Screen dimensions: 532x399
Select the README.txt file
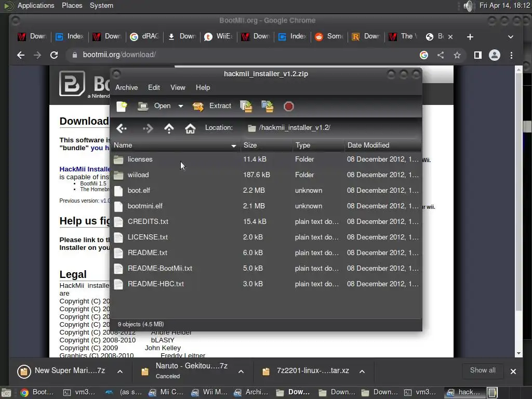[x=267, y=253]
